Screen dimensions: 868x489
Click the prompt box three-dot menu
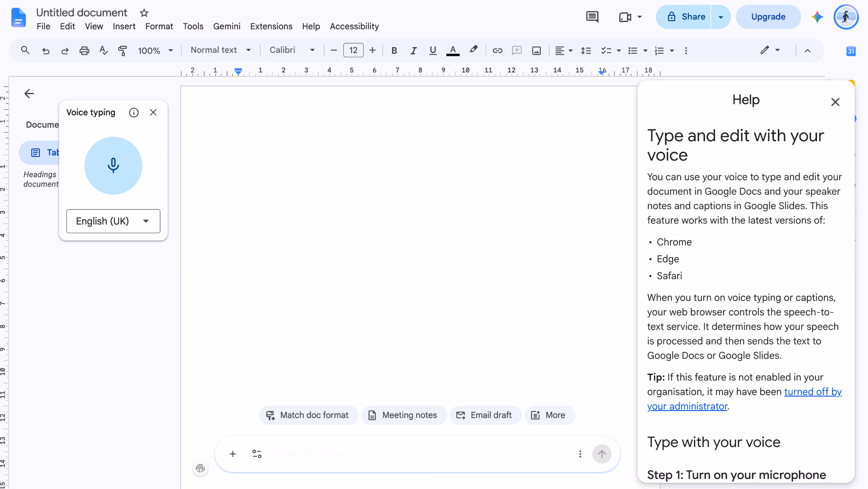point(580,454)
